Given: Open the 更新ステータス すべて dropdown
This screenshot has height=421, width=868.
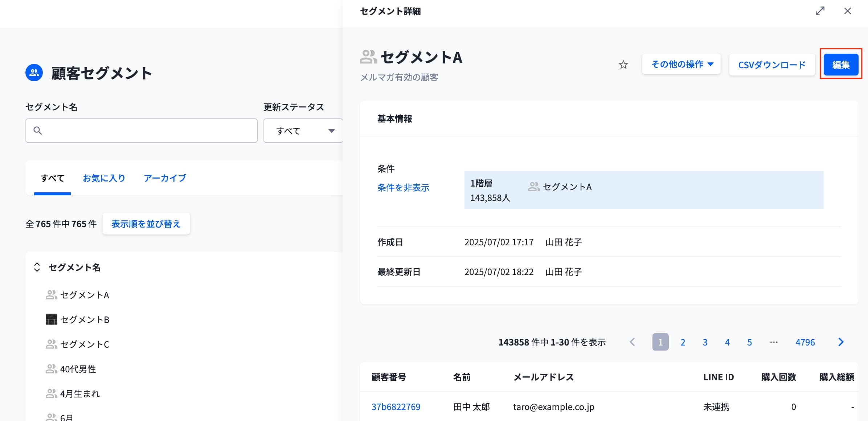Looking at the screenshot, I should tap(303, 131).
